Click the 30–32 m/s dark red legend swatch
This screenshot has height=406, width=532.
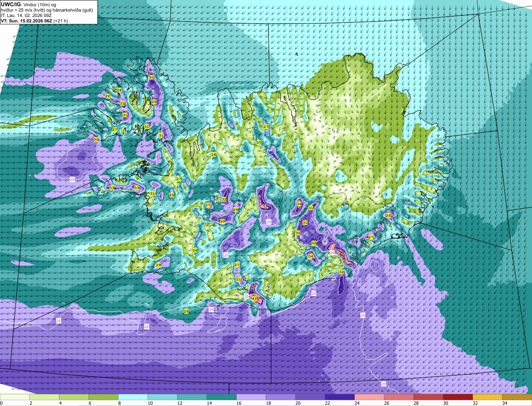click(458, 397)
